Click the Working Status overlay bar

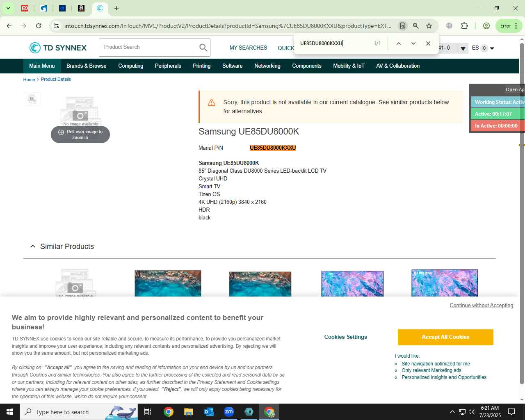pyautogui.click(x=498, y=102)
